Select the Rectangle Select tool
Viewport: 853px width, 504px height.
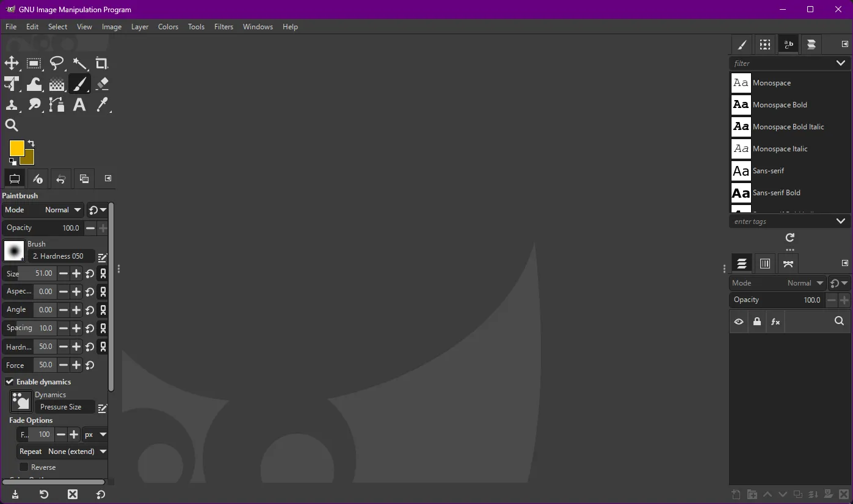(34, 63)
